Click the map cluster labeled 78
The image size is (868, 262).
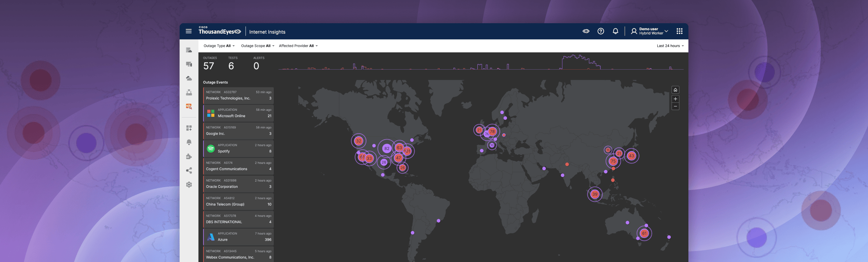[x=492, y=131]
